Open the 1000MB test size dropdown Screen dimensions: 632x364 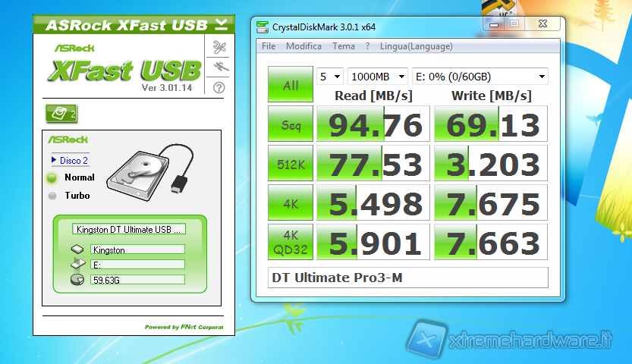pyautogui.click(x=377, y=77)
